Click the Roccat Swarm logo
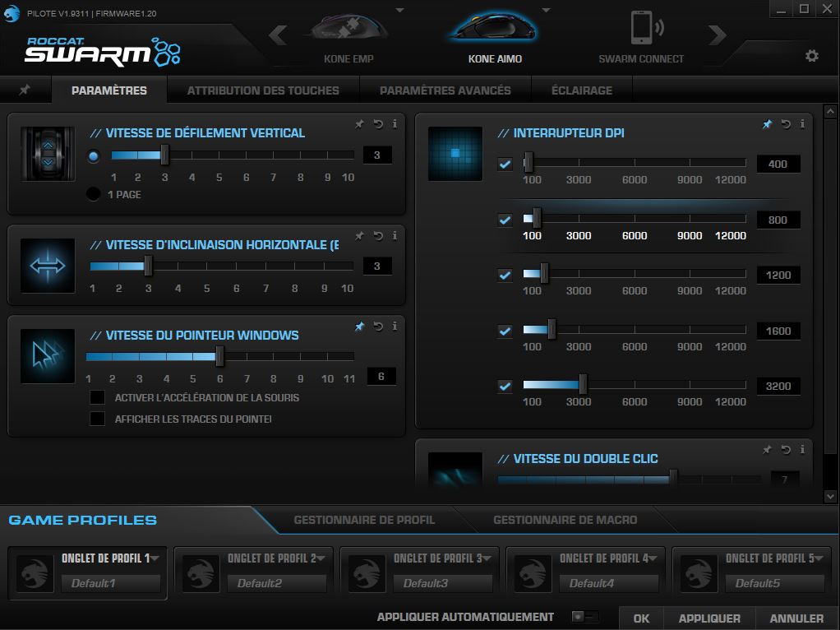 (103, 52)
